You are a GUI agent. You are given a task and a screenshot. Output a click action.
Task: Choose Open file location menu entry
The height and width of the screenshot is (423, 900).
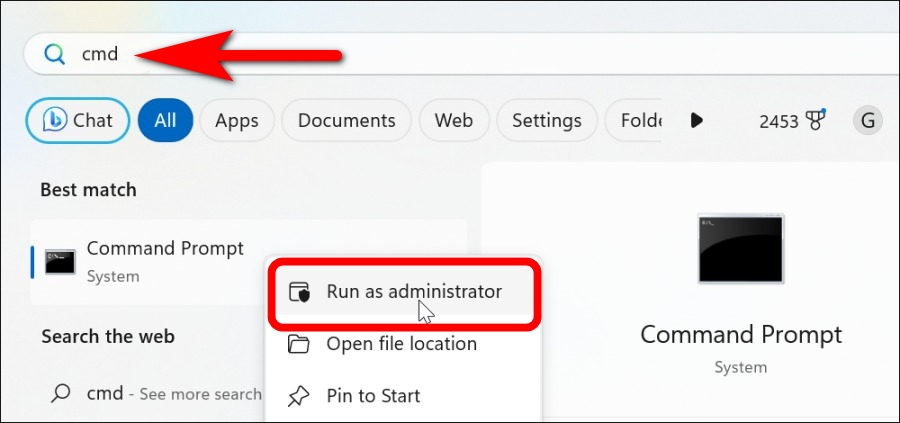coord(402,344)
